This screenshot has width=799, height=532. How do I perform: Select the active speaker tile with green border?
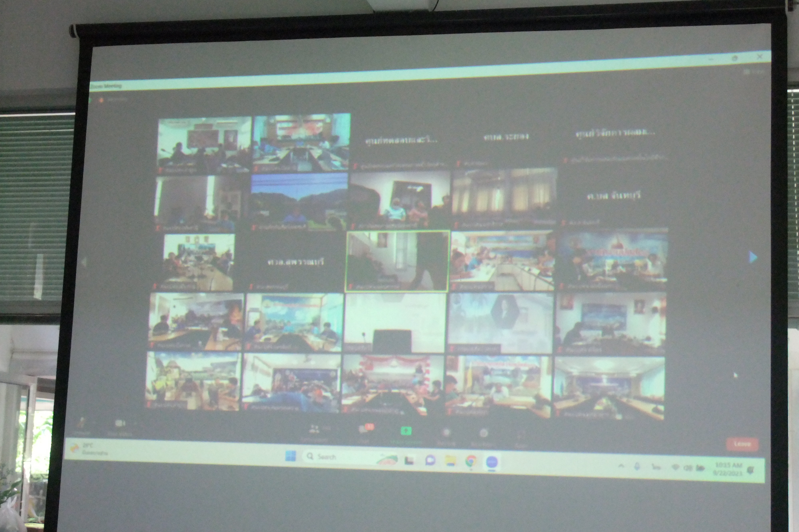(397, 261)
